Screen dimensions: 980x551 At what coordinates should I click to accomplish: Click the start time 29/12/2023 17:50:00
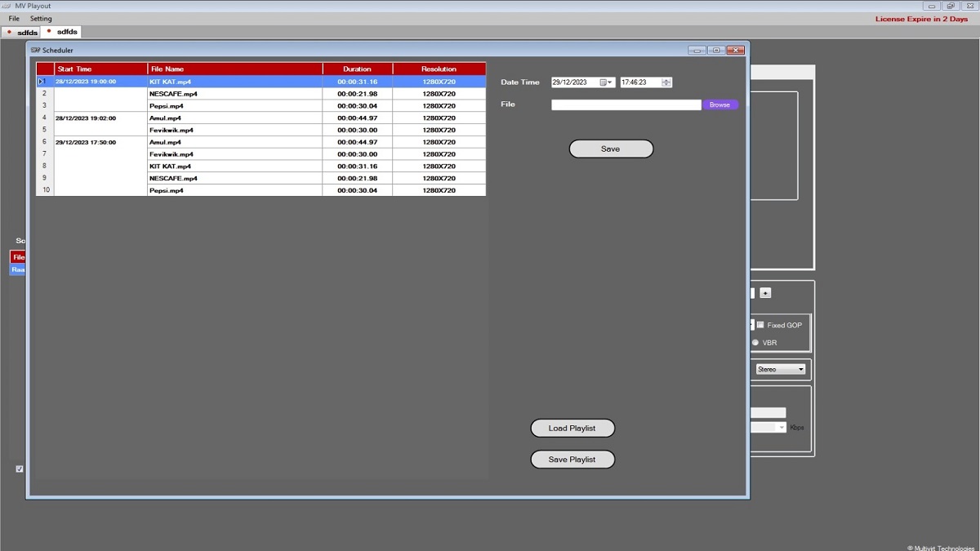[86, 142]
